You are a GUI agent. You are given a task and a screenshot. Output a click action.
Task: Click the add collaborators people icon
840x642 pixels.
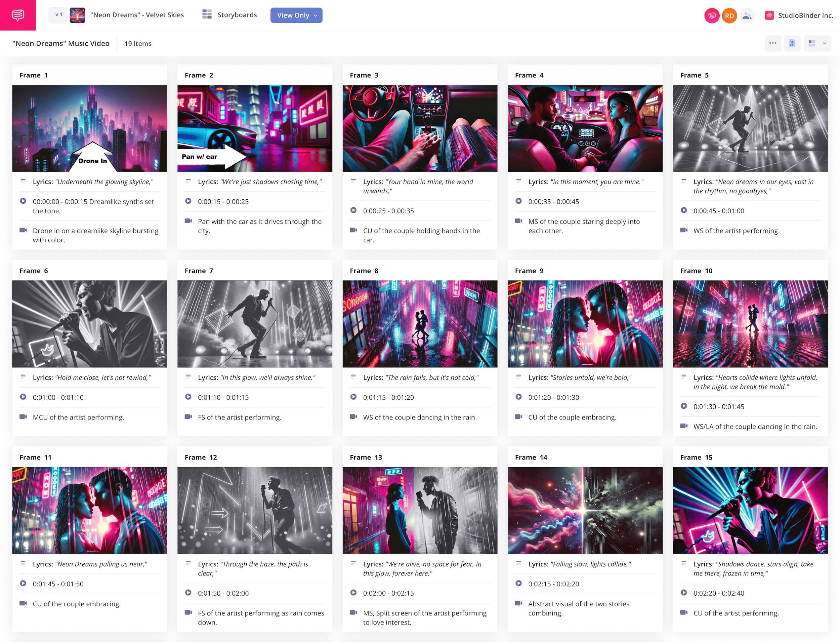tap(747, 15)
